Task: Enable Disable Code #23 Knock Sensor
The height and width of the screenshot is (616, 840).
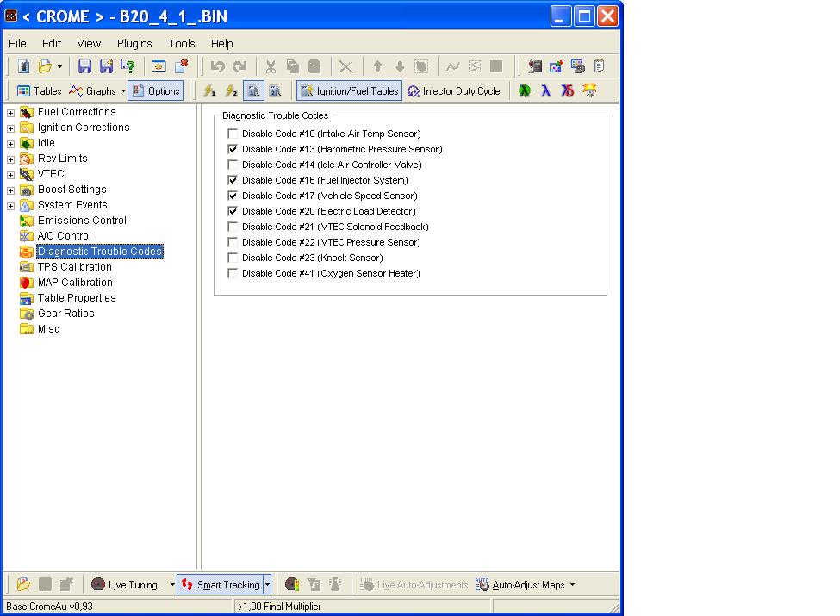Action: 233,258
